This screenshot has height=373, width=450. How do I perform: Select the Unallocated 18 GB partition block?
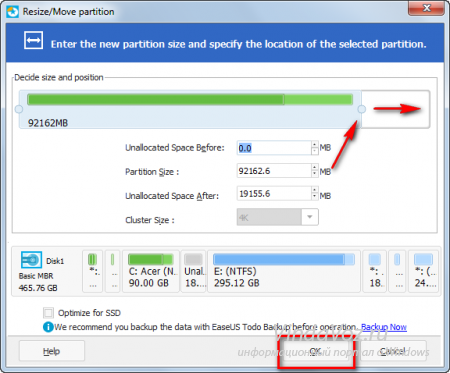(194, 271)
